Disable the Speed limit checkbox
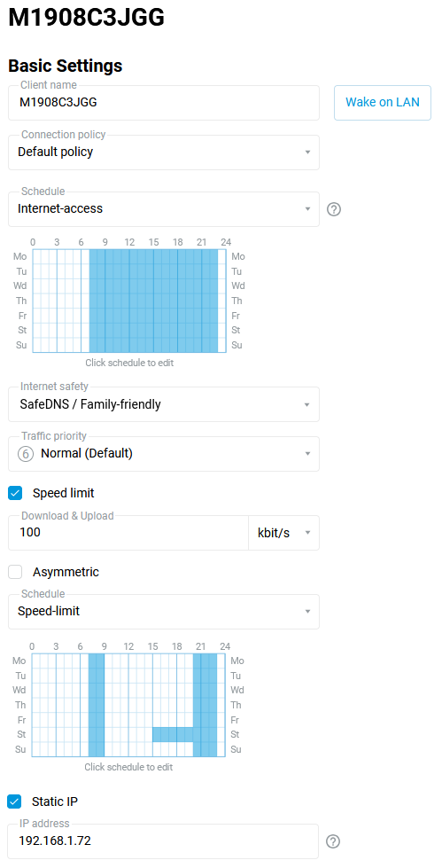 15,493
